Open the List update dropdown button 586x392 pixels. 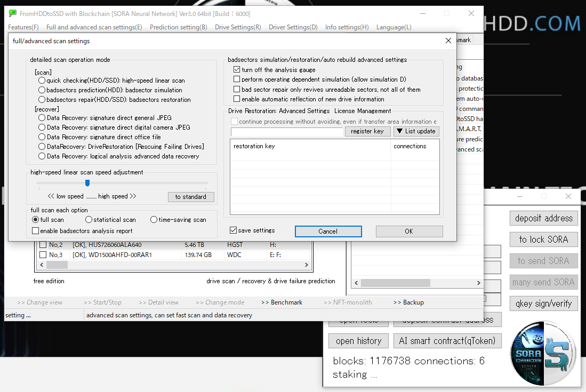pos(416,131)
